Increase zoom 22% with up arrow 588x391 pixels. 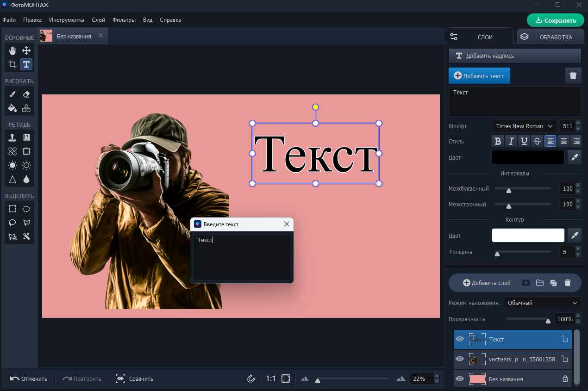(437, 376)
